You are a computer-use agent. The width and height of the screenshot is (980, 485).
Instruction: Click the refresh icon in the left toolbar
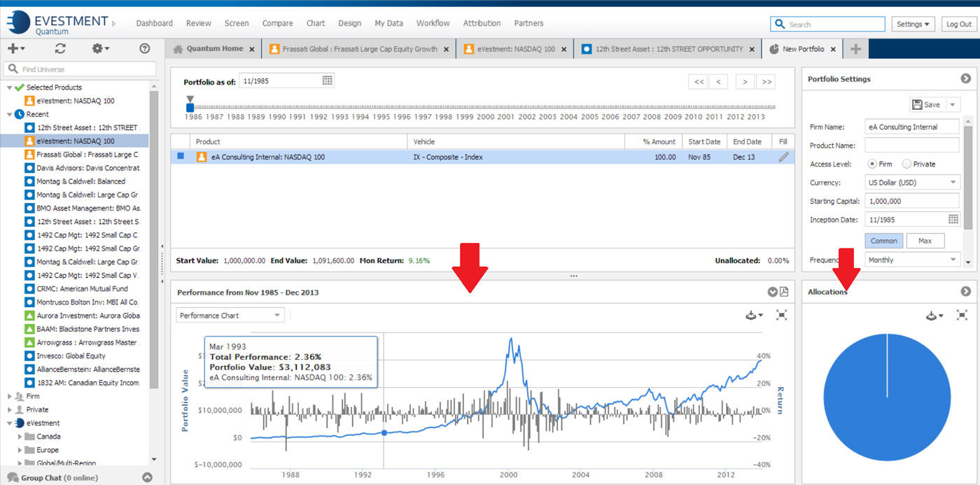[60, 48]
